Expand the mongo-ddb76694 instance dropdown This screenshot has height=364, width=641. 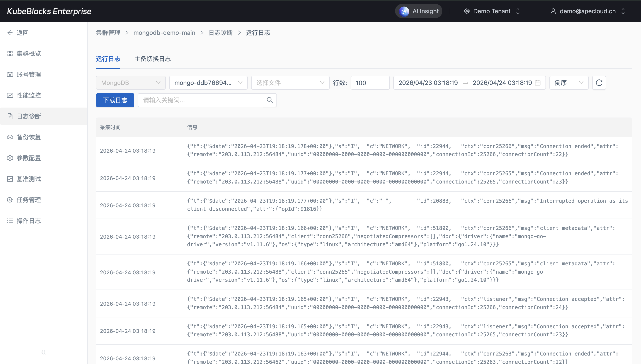click(x=208, y=83)
